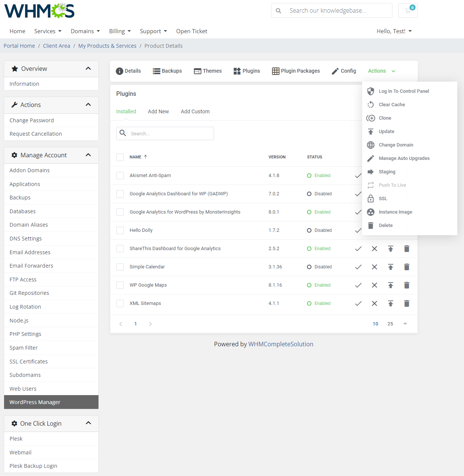Update ShareThis Dashboard plugin via upload icon
The height and width of the screenshot is (476, 464).
[391, 249]
